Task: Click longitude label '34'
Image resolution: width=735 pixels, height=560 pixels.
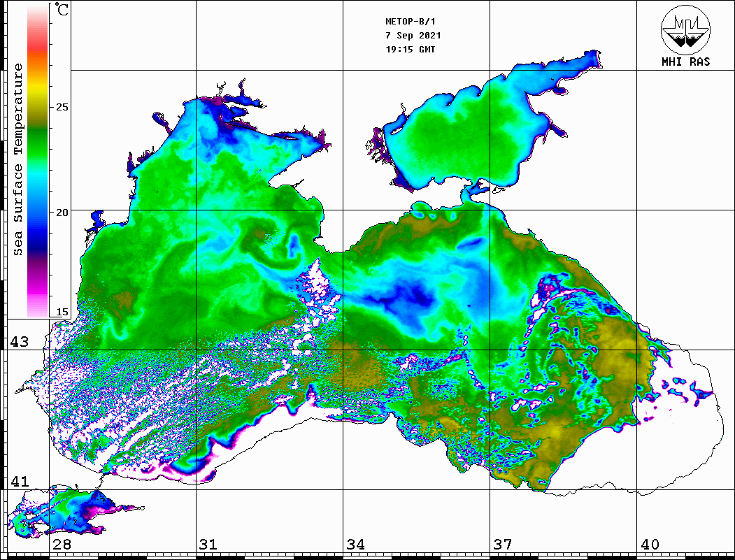Action: [356, 544]
